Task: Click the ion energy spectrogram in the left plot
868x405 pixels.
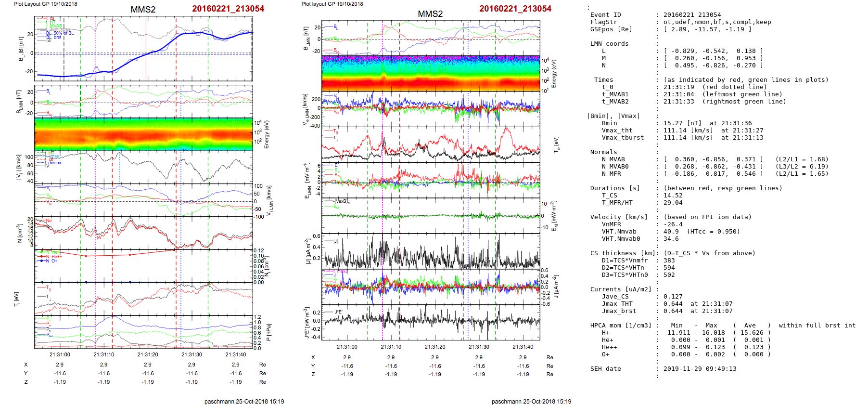Action: 143,134
